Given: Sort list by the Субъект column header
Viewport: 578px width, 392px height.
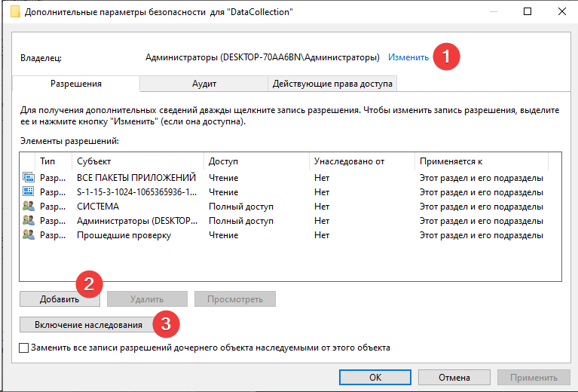Looking at the screenshot, I should tap(137, 161).
